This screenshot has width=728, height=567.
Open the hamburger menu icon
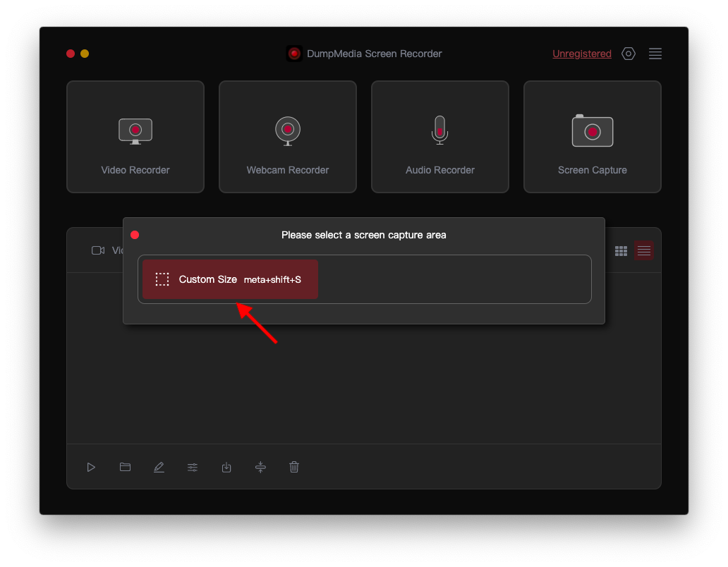tap(655, 54)
